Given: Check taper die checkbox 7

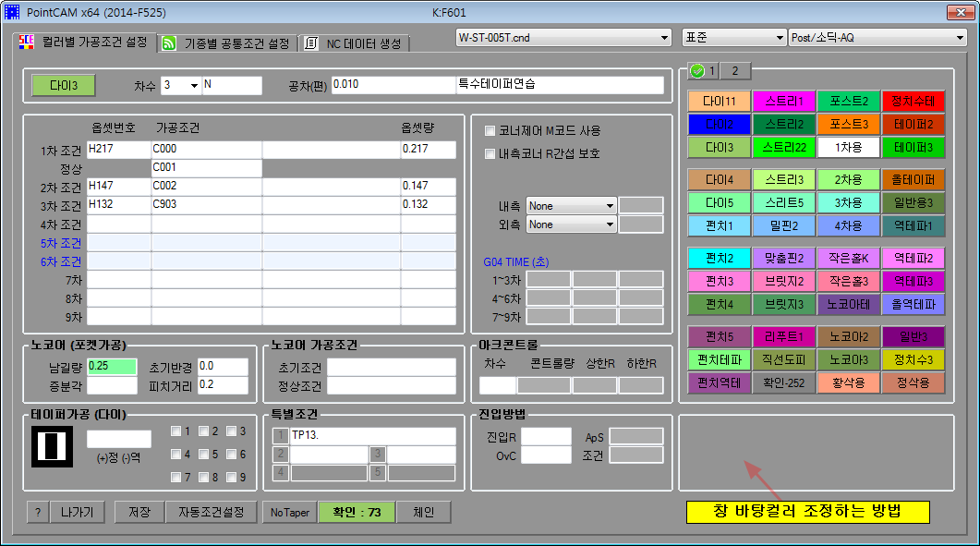Looking at the screenshot, I should tap(175, 478).
